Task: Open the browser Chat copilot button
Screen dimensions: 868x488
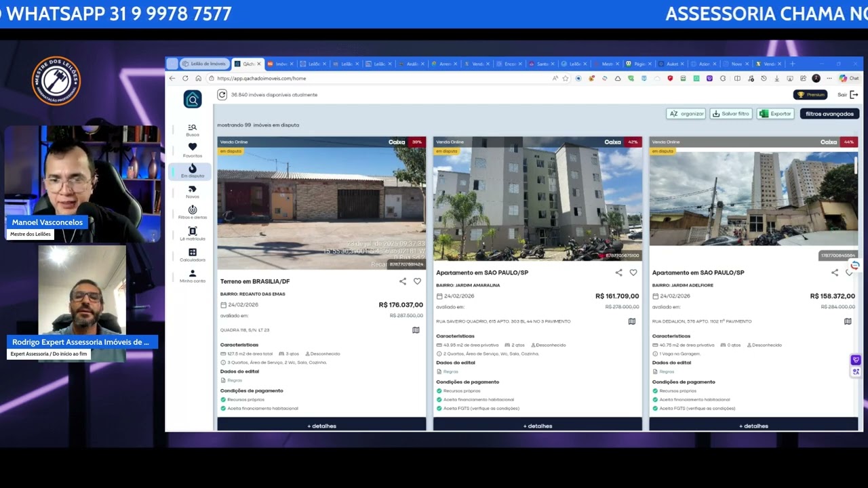Action: tap(848, 79)
